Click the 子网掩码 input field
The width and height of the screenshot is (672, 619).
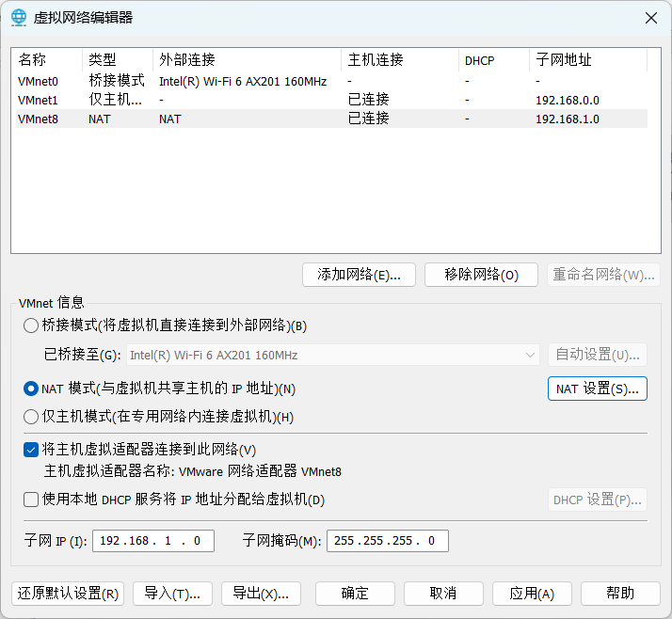pos(387,541)
